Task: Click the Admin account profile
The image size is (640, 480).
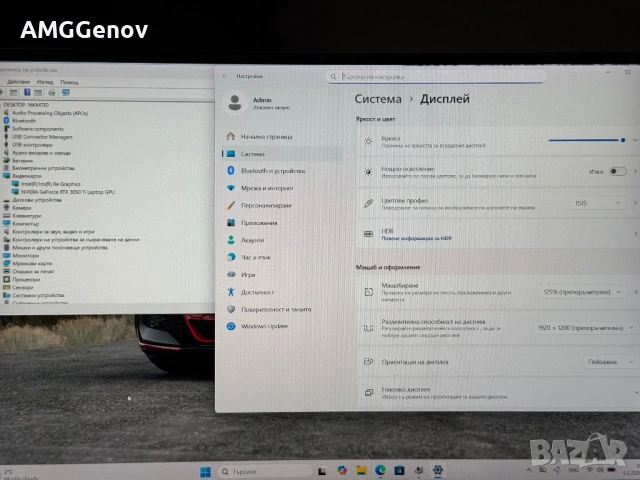Action: click(258, 103)
